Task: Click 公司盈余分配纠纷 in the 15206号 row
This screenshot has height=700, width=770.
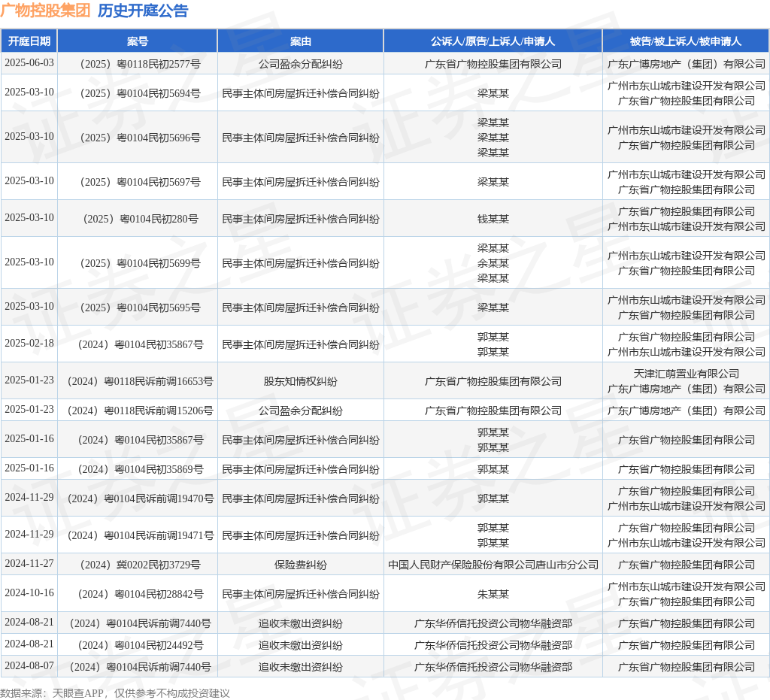Action: pos(301,411)
